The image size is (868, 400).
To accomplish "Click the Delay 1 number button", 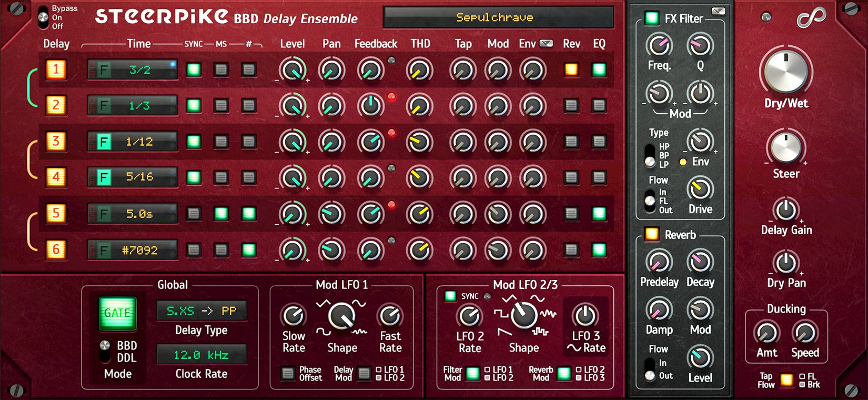I will coord(56,69).
